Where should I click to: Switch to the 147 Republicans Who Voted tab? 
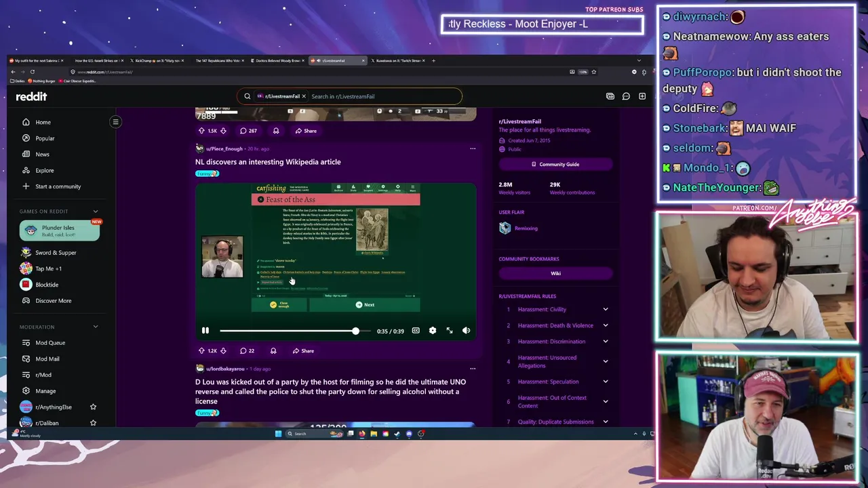(x=218, y=60)
